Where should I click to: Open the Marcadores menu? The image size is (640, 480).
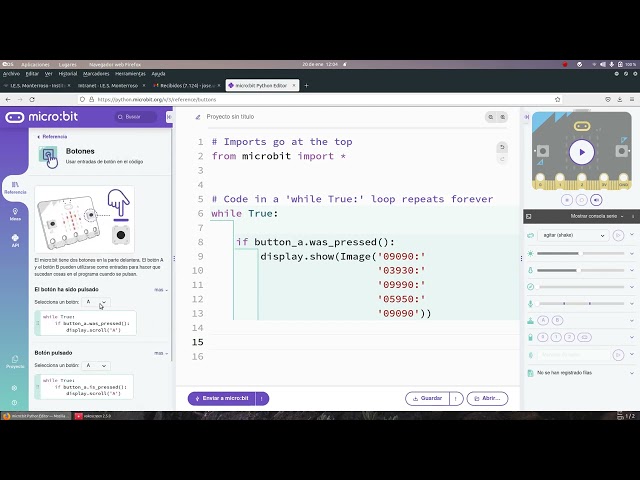click(96, 74)
